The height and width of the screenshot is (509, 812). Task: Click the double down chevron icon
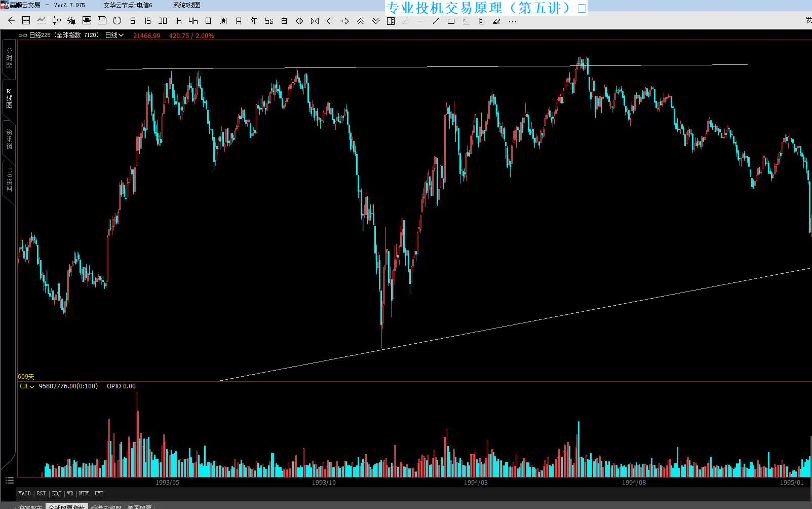click(x=376, y=21)
